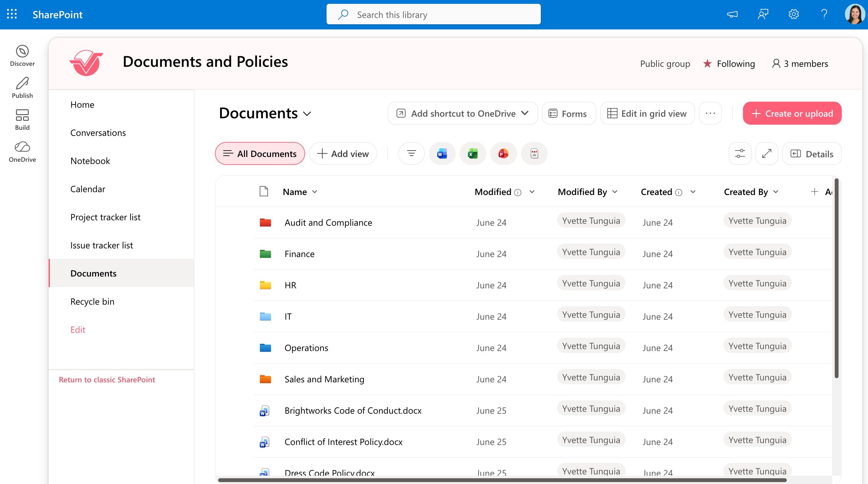
Task: Open the Created column dropdown
Action: pyautogui.click(x=693, y=191)
